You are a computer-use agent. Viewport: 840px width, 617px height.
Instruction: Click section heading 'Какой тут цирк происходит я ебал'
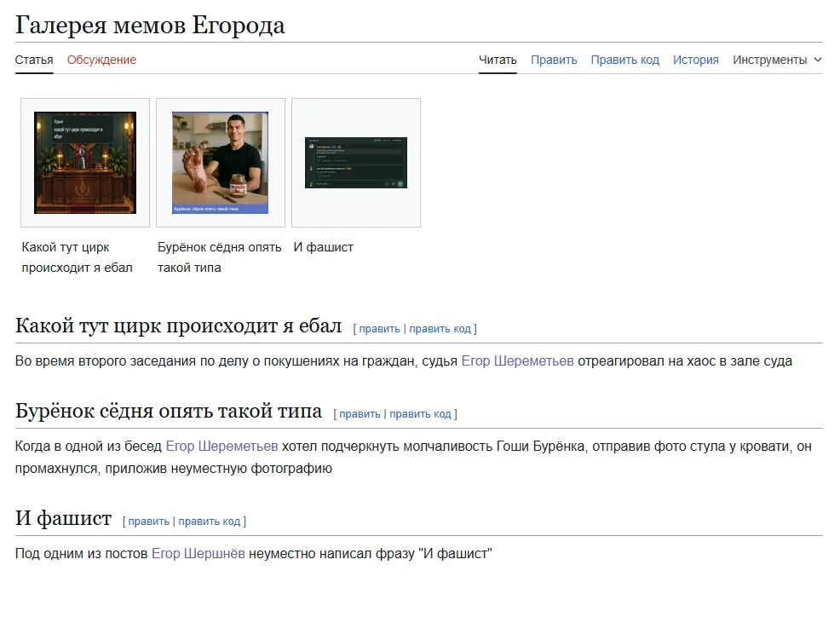178,326
